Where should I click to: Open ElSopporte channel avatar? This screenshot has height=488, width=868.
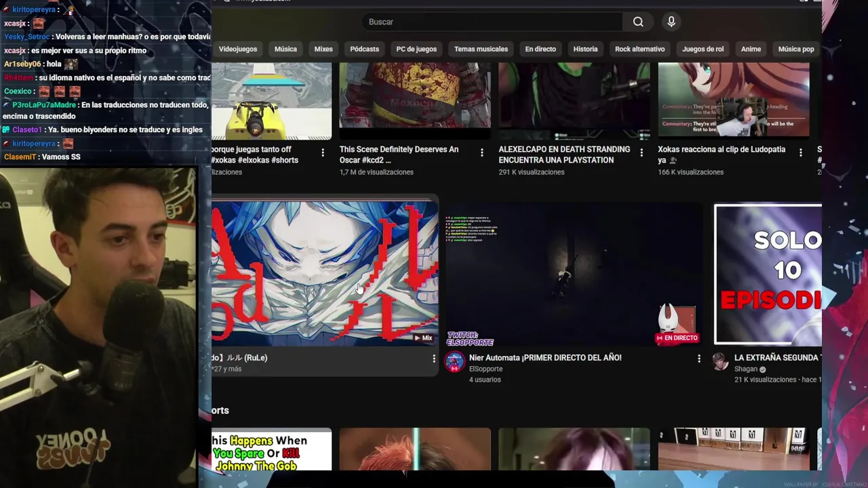pyautogui.click(x=454, y=362)
